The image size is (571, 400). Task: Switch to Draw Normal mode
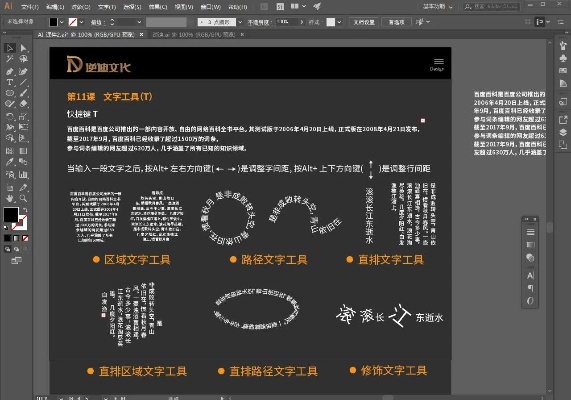[x=7, y=249]
